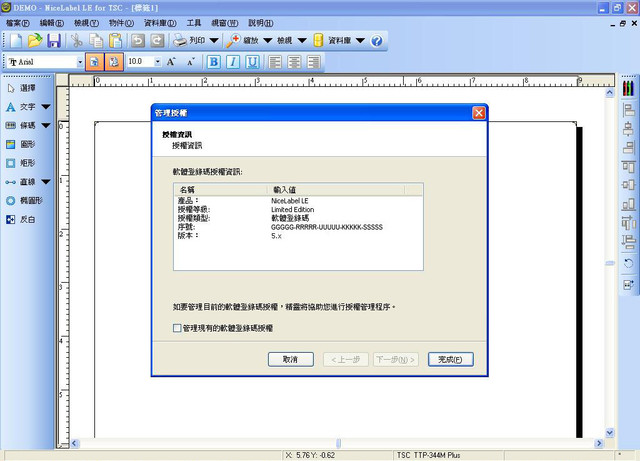Open the 說明(H) menu
This screenshot has width=640, height=461.
coord(261,23)
